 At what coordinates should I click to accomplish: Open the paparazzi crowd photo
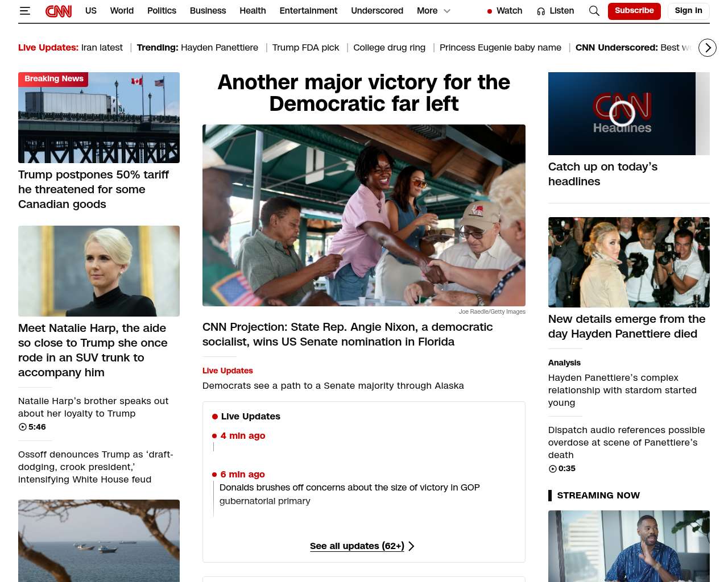coord(629,262)
